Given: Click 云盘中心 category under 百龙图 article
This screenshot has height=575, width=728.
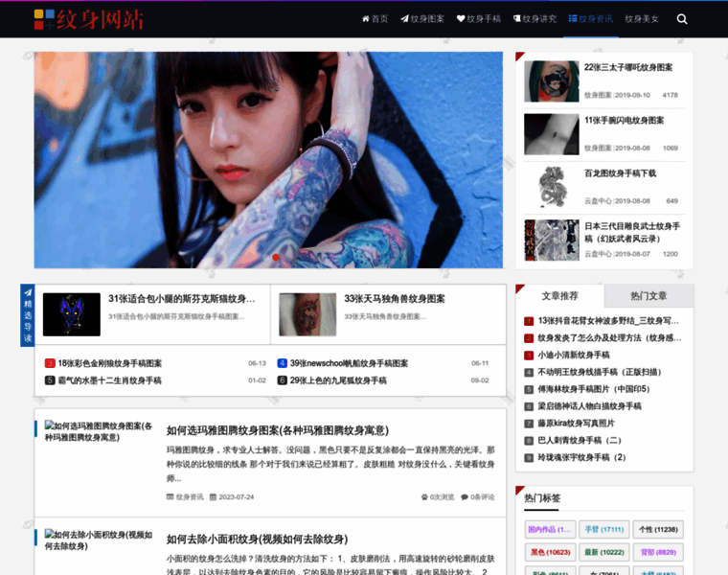Looking at the screenshot, I should (598, 201).
